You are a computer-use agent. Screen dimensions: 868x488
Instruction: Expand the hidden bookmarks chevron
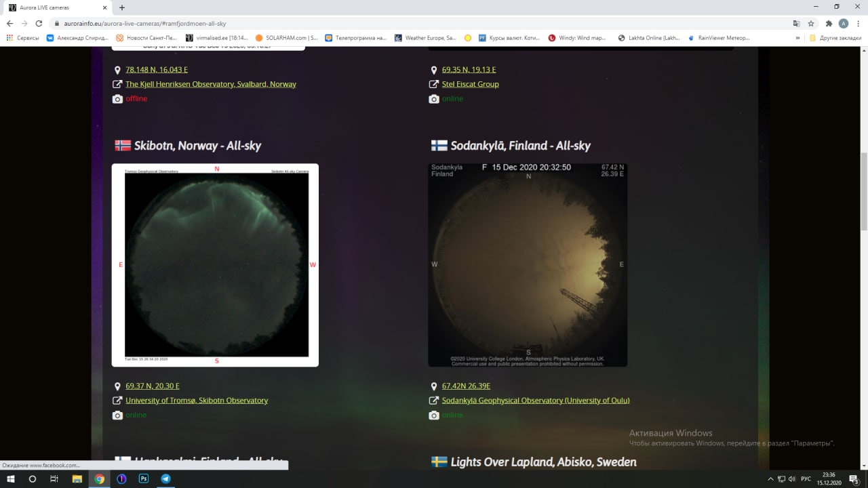click(x=797, y=38)
